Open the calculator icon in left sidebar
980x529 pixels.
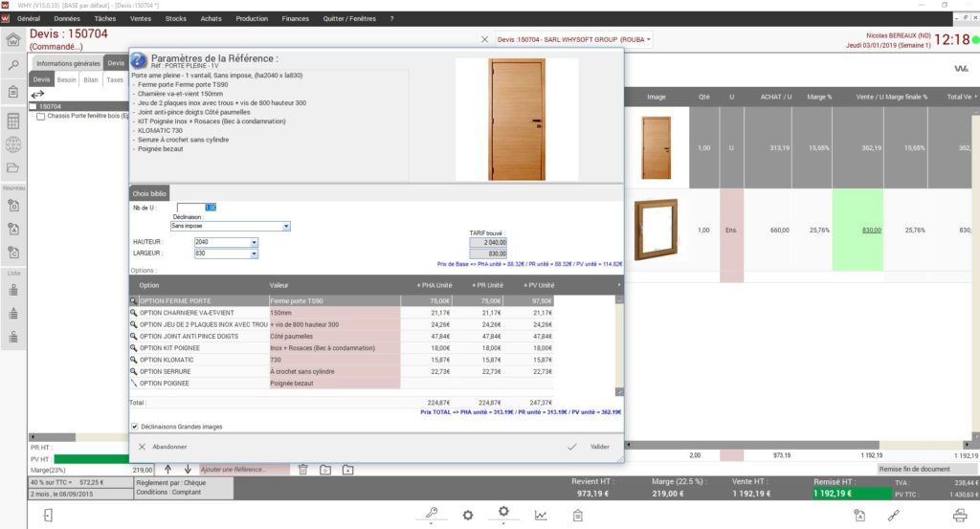tap(13, 121)
